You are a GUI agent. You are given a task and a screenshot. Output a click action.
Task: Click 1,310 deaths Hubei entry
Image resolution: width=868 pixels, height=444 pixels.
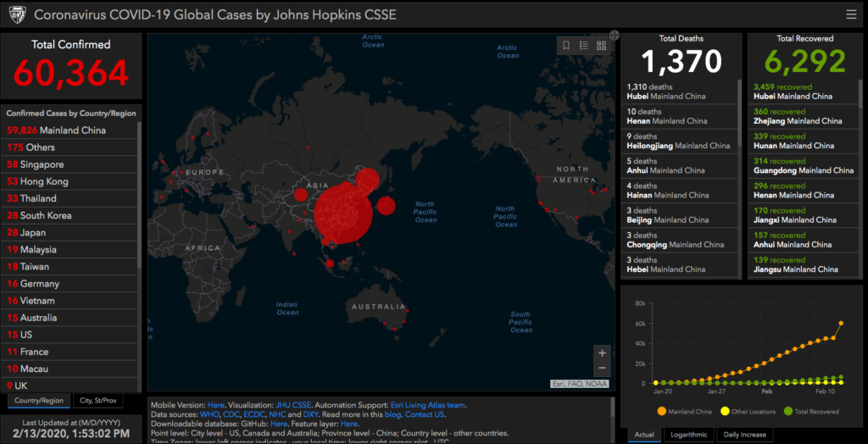click(680, 92)
